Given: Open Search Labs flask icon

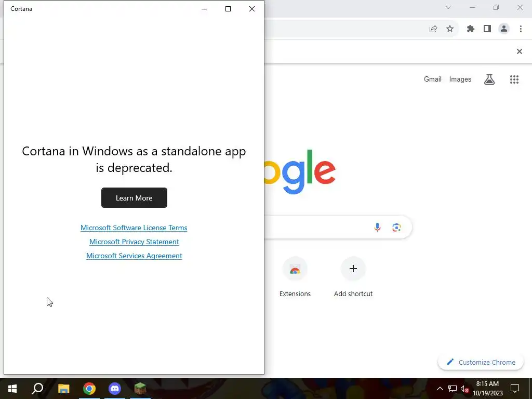Looking at the screenshot, I should (x=489, y=79).
